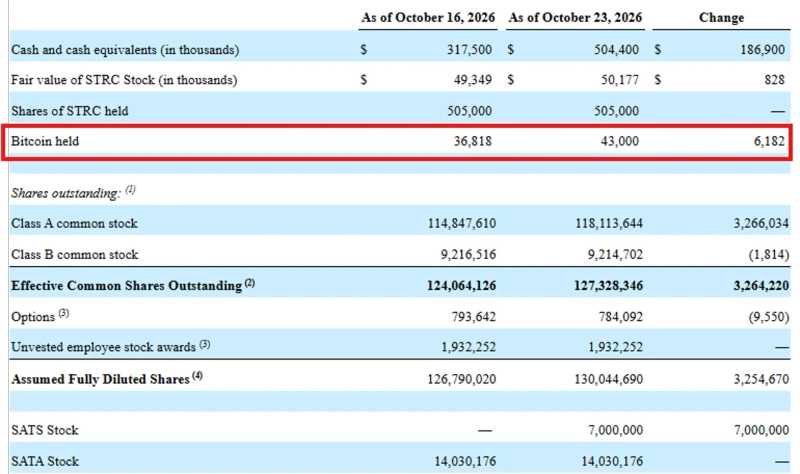Click the bold value 127,328,346
The image size is (800, 474).
tap(609, 286)
